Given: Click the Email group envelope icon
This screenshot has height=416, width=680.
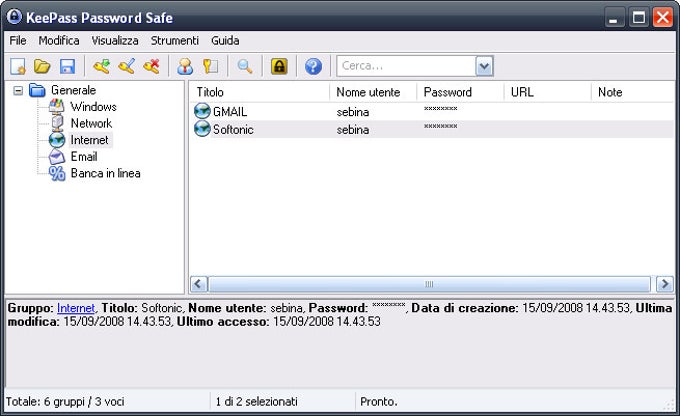Looking at the screenshot, I should tap(57, 157).
